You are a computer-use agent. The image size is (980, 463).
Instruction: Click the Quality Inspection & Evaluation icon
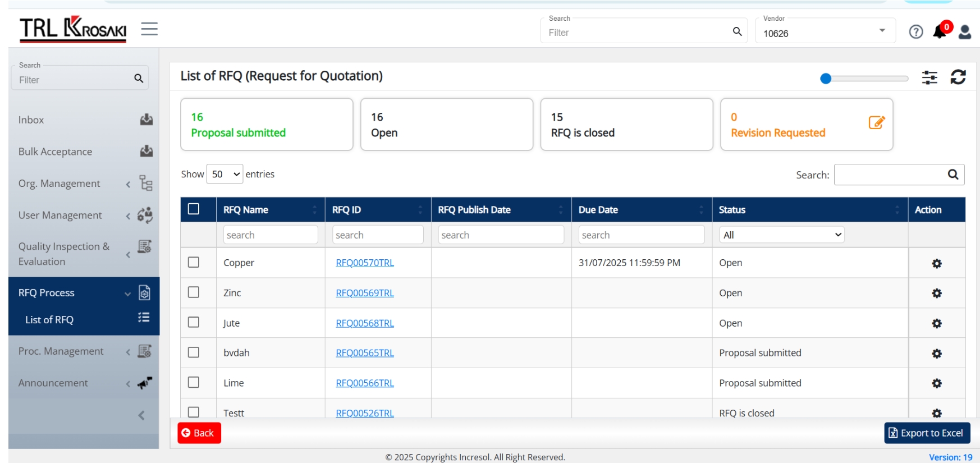pos(145,246)
